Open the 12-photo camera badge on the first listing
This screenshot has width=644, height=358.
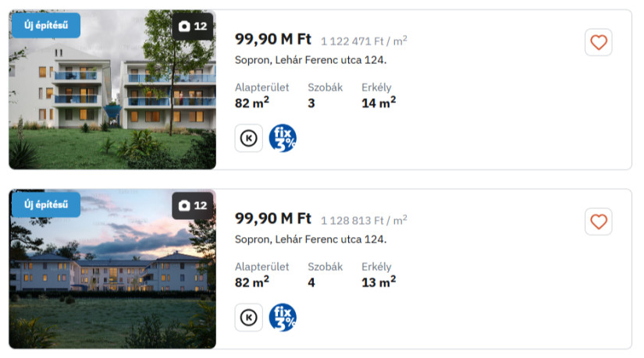[x=193, y=26]
